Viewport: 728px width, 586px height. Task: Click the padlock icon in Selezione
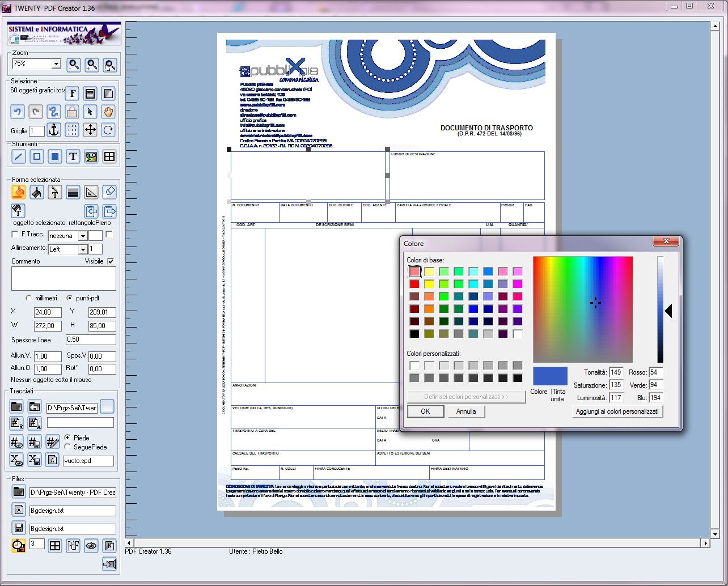[x=72, y=111]
